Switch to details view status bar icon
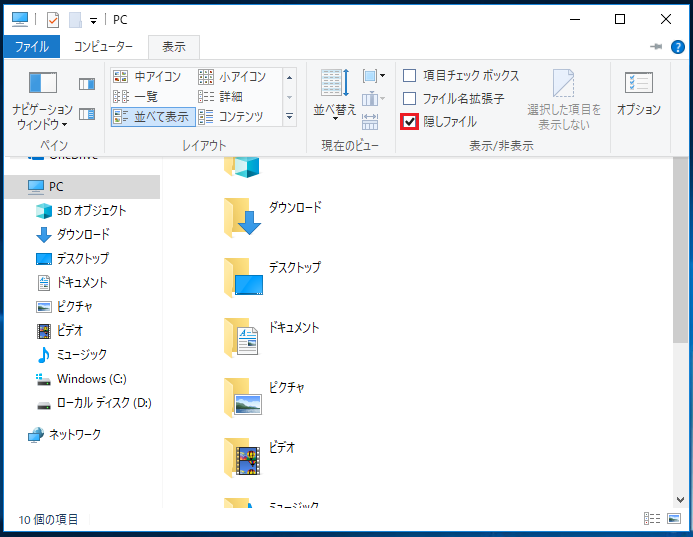The width and height of the screenshot is (693, 537). point(652,518)
